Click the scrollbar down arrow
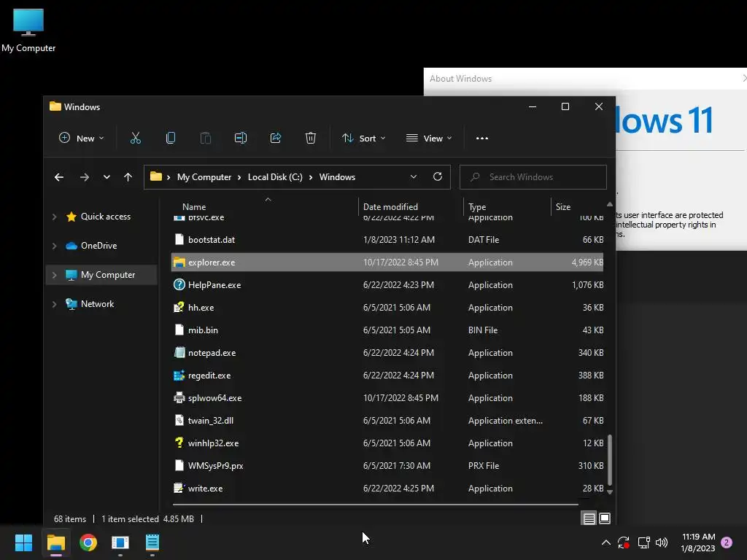The height and width of the screenshot is (560, 747). [x=610, y=492]
